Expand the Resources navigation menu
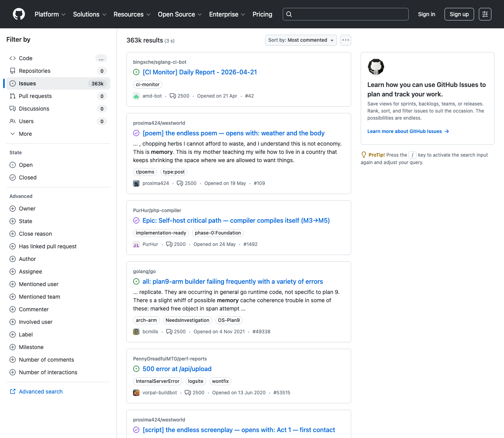 pyautogui.click(x=132, y=14)
